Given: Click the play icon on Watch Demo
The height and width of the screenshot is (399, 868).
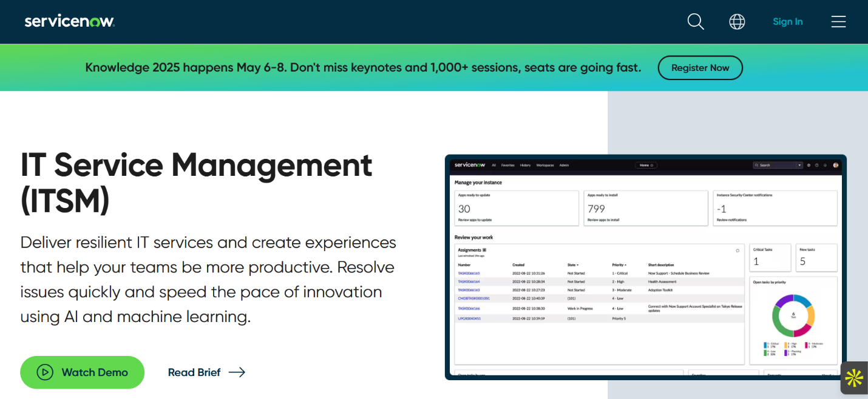Looking at the screenshot, I should point(45,372).
